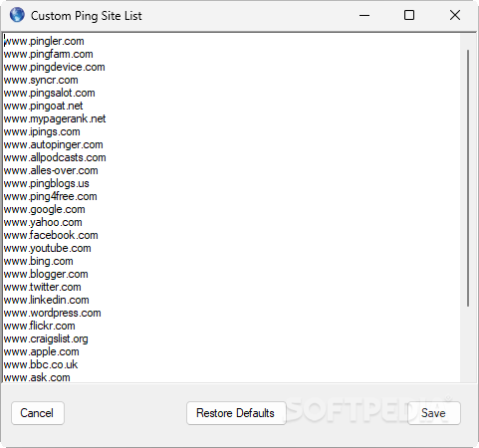The image size is (479, 448).
Task: Select www.facebook.com entry
Action: pos(51,235)
